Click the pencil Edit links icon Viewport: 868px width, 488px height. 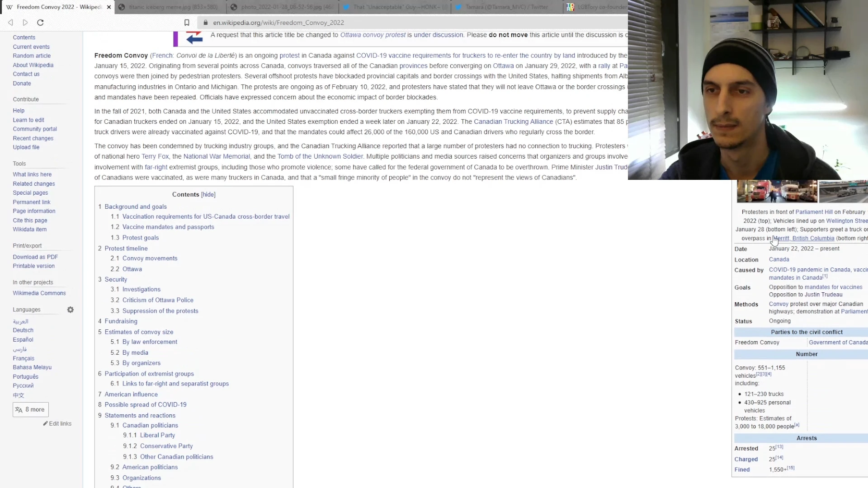(x=45, y=423)
